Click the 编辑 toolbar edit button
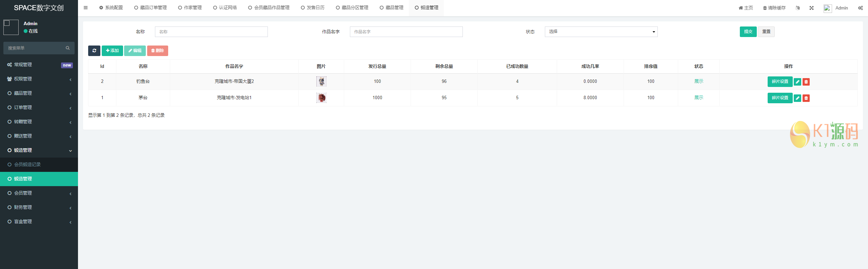The width and height of the screenshot is (868, 269). point(135,51)
